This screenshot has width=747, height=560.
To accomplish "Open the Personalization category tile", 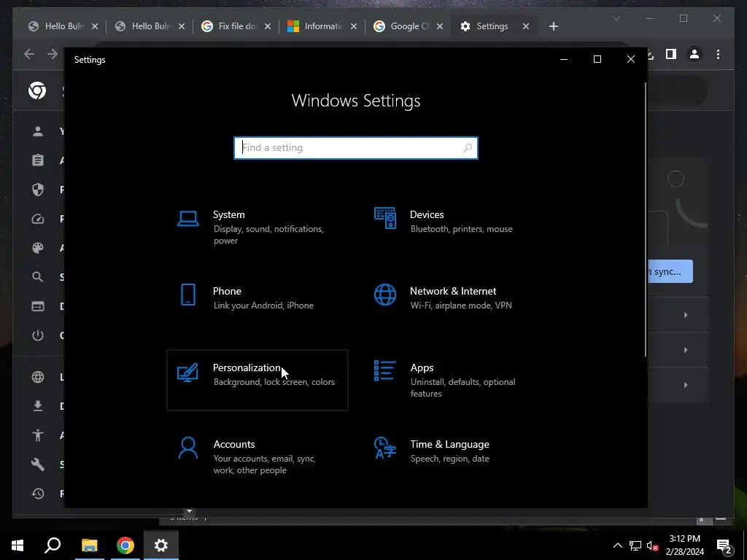I will click(x=258, y=380).
